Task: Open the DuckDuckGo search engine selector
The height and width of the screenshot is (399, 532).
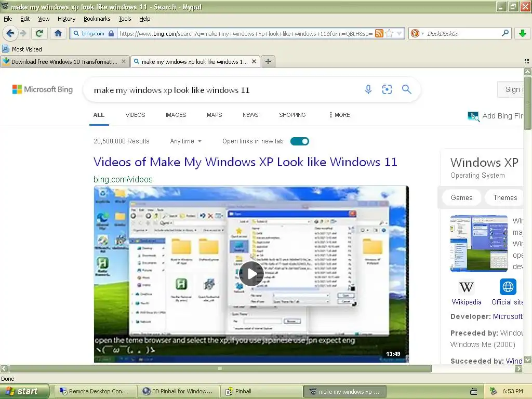Action: point(417,33)
